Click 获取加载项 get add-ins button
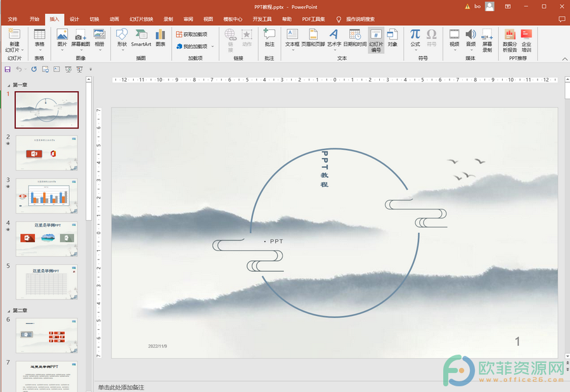 point(192,34)
